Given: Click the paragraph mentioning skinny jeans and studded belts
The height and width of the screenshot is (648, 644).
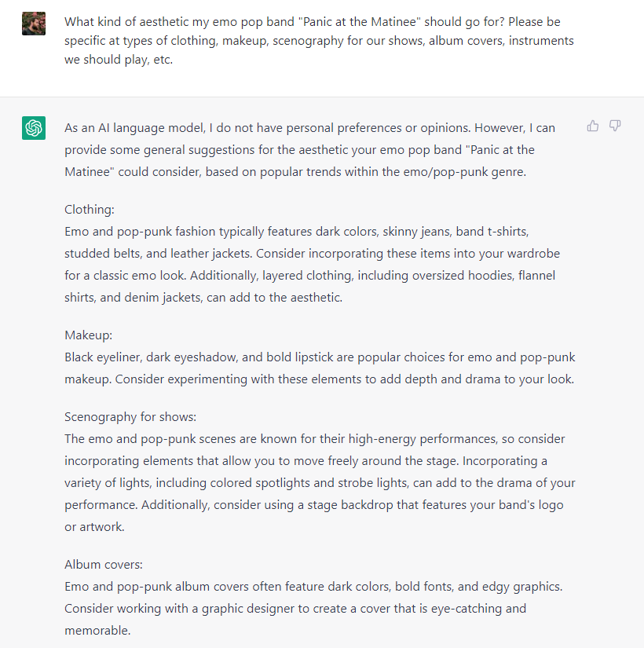Looking at the screenshot, I should point(312,265).
